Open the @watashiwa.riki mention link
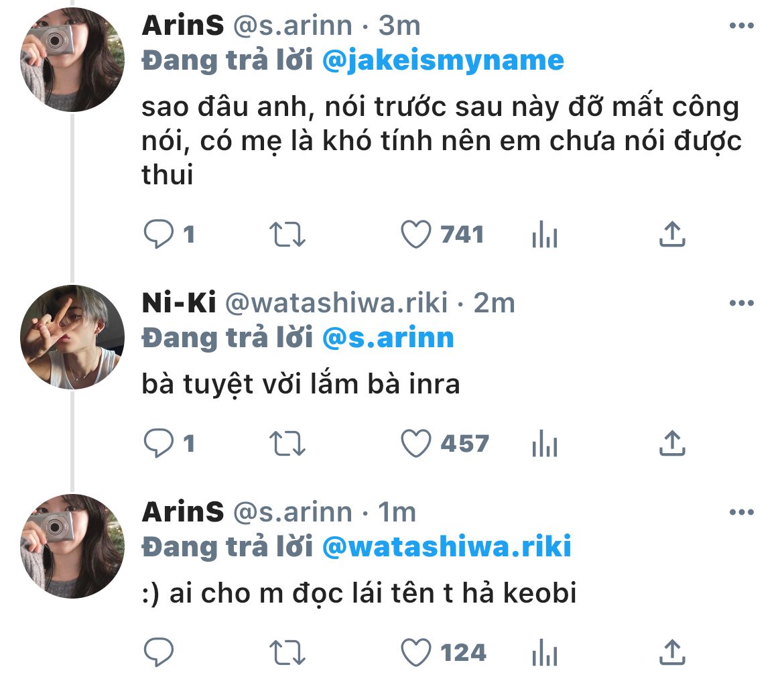The image size is (784, 679). tap(446, 547)
